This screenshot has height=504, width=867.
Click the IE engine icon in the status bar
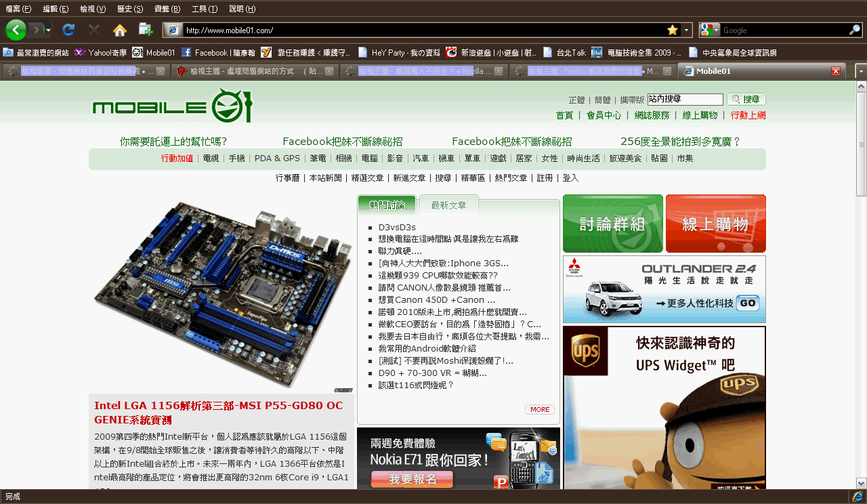click(x=858, y=497)
